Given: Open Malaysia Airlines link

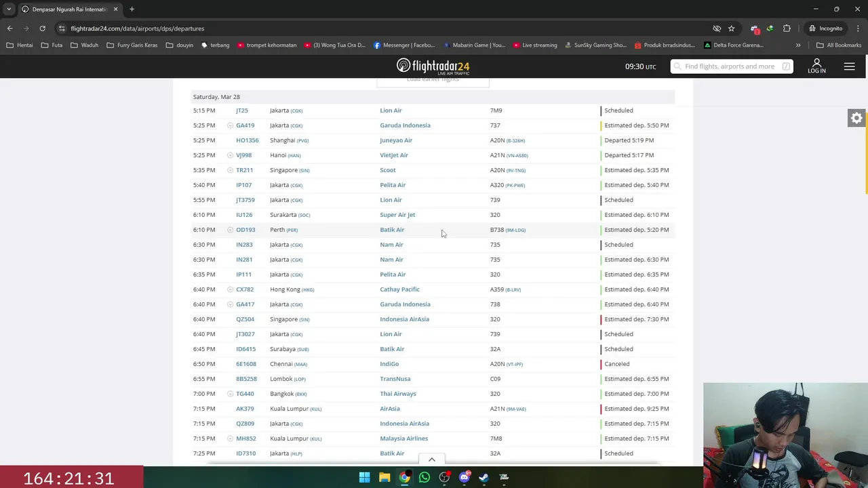Looking at the screenshot, I should pyautogui.click(x=403, y=439).
